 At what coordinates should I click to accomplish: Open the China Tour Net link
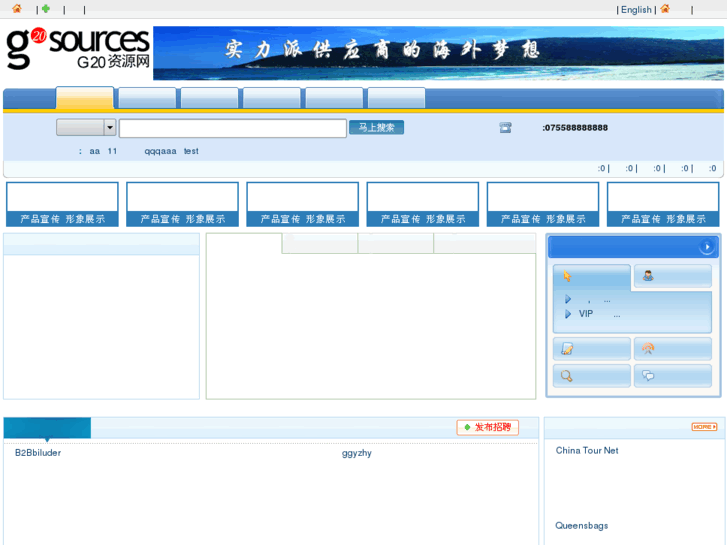pos(587,450)
